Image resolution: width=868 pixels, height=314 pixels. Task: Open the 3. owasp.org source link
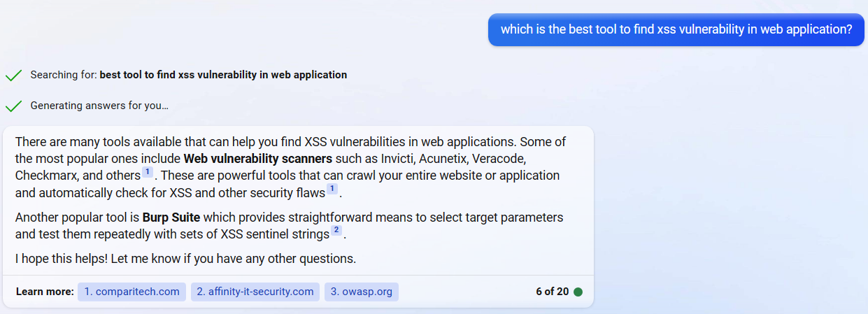click(x=362, y=292)
